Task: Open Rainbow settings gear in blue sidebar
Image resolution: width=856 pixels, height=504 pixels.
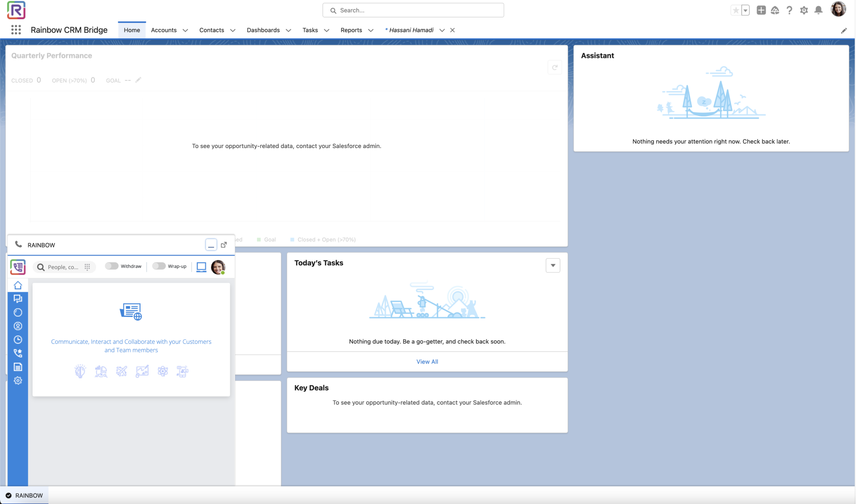Action: tap(18, 380)
